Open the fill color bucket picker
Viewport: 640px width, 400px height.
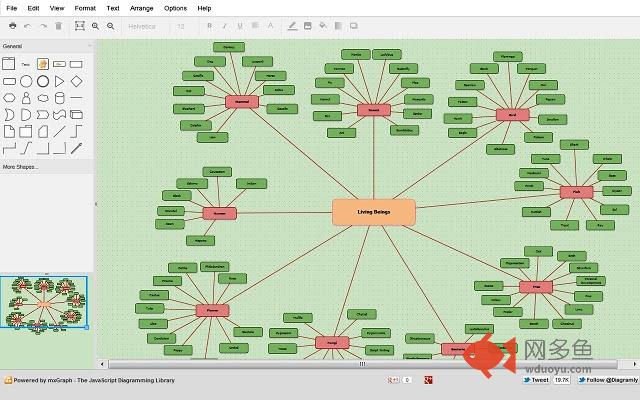click(x=323, y=26)
